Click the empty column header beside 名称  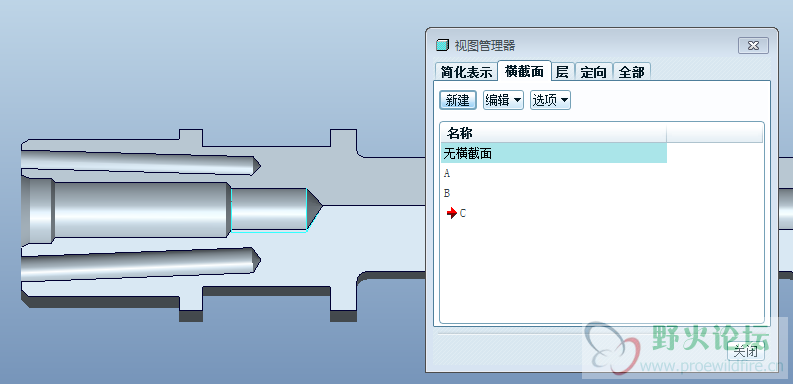click(x=715, y=134)
